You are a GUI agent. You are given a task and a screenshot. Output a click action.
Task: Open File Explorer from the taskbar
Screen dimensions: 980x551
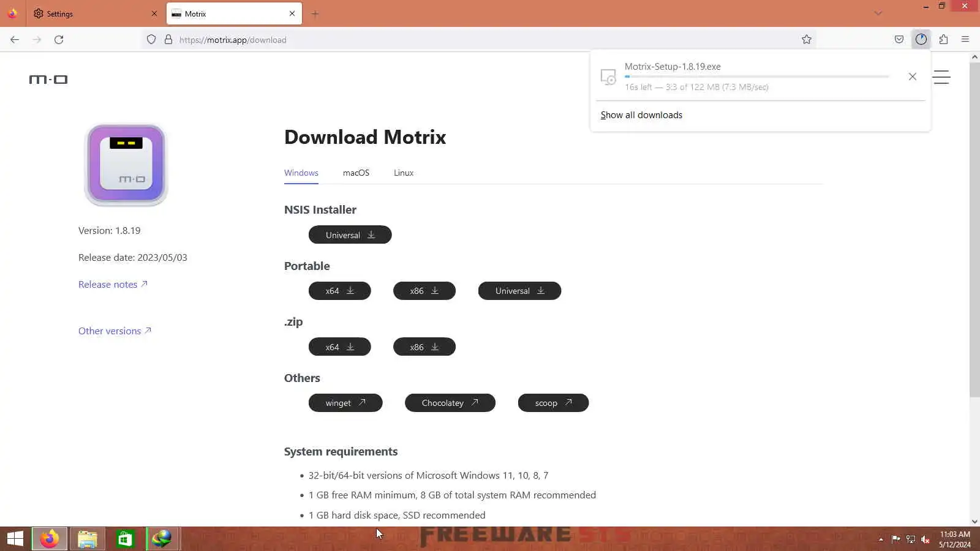coord(87,539)
